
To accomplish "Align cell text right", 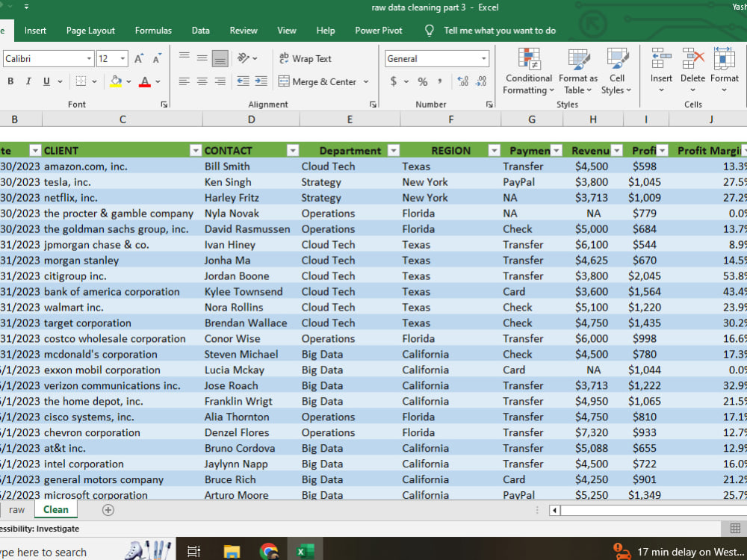I will tap(220, 81).
